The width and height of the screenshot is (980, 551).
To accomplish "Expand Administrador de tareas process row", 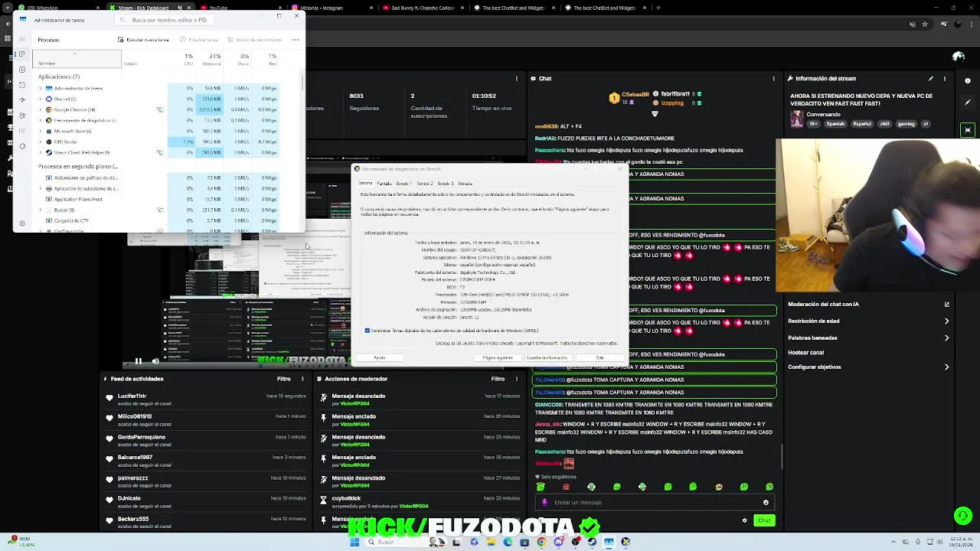I will [41, 88].
